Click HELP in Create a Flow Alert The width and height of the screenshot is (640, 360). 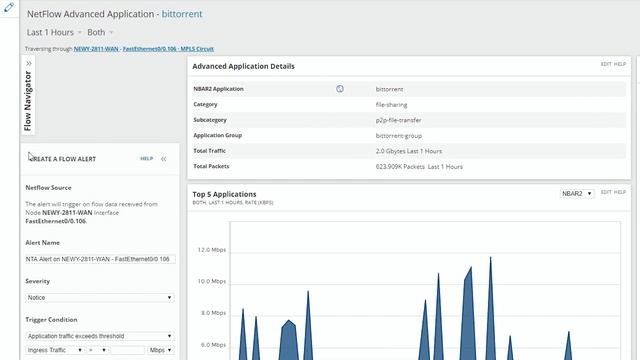tap(147, 158)
